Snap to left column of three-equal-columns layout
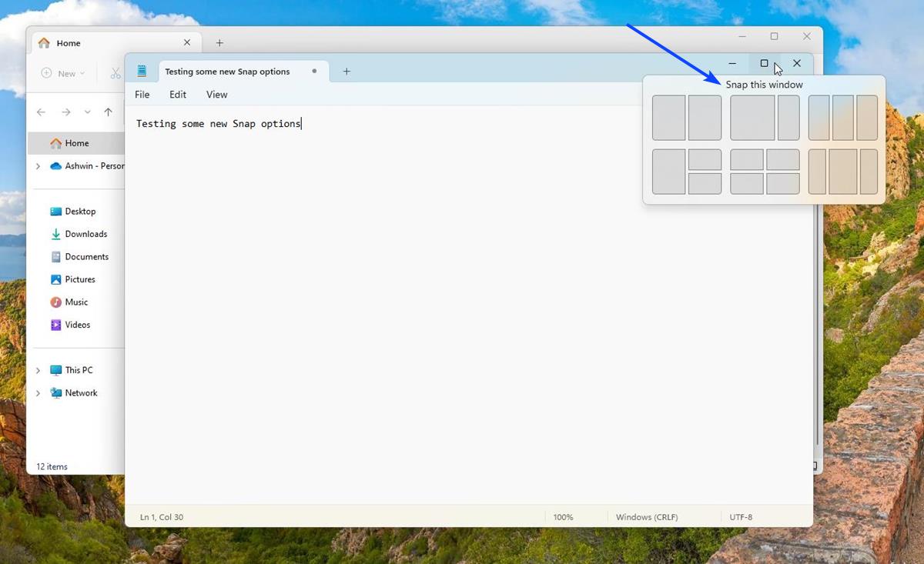This screenshot has width=924, height=564. click(x=819, y=118)
